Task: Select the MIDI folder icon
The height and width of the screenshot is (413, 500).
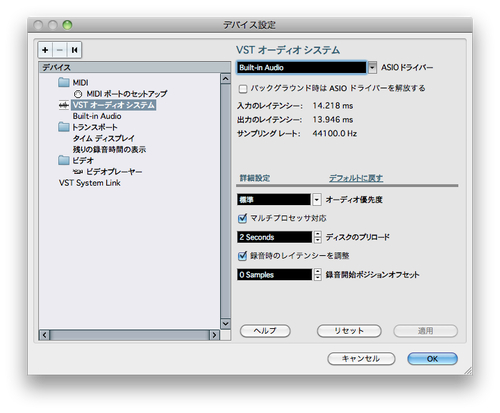Action: pyautogui.click(x=64, y=82)
